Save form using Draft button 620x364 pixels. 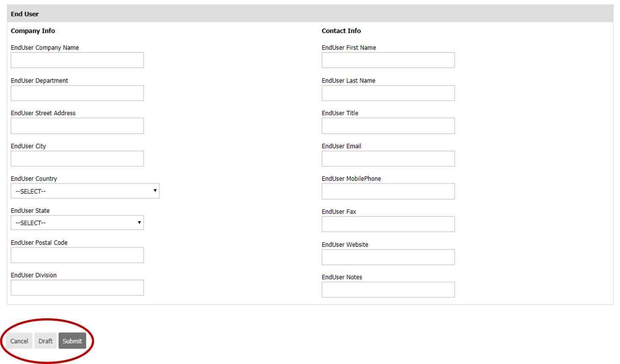click(x=45, y=341)
